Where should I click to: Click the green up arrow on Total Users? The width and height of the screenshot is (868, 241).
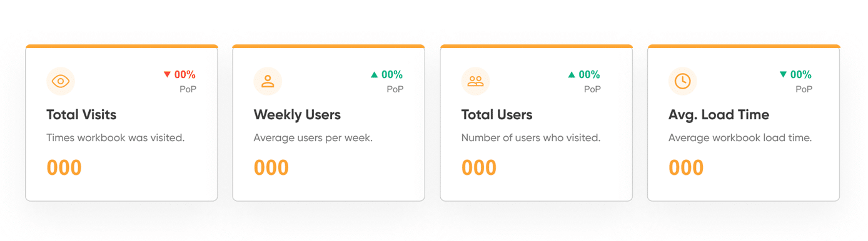click(x=572, y=74)
